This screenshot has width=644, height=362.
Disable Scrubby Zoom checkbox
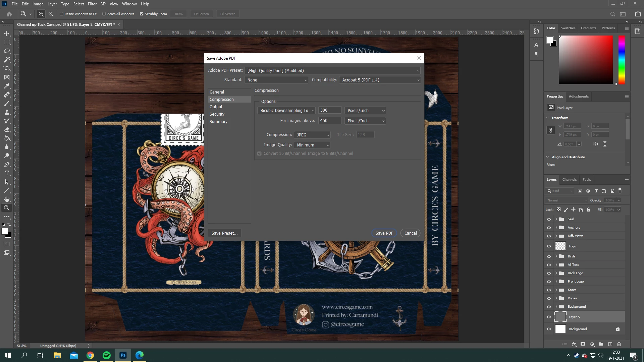pyautogui.click(x=142, y=14)
